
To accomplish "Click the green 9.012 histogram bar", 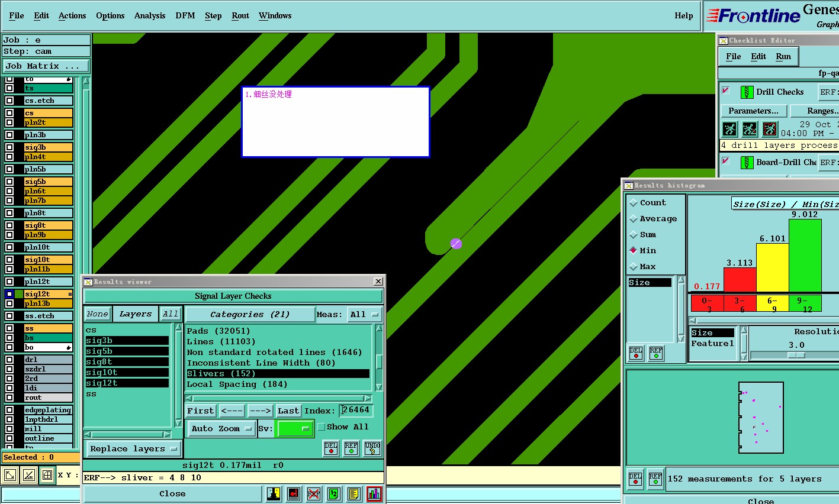I will [x=805, y=256].
